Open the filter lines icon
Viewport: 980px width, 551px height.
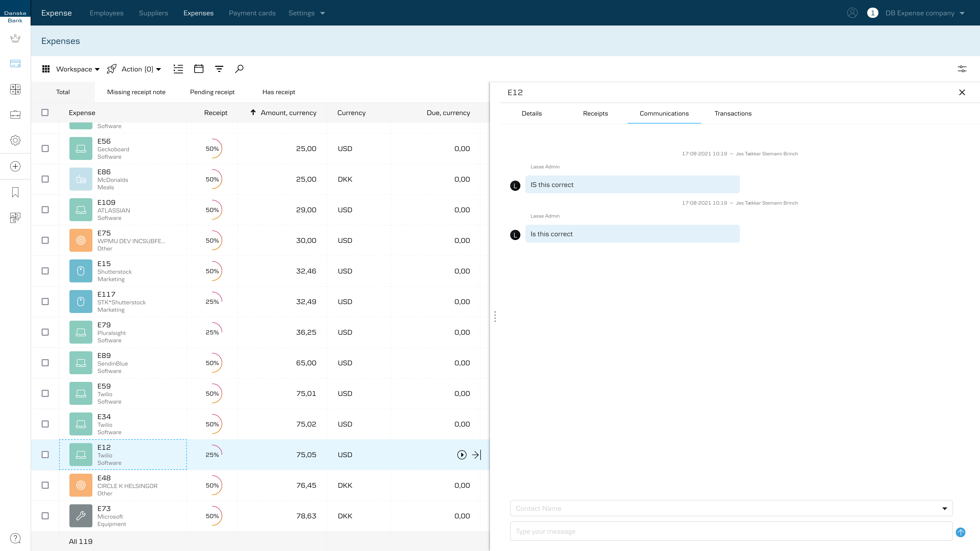pos(219,69)
